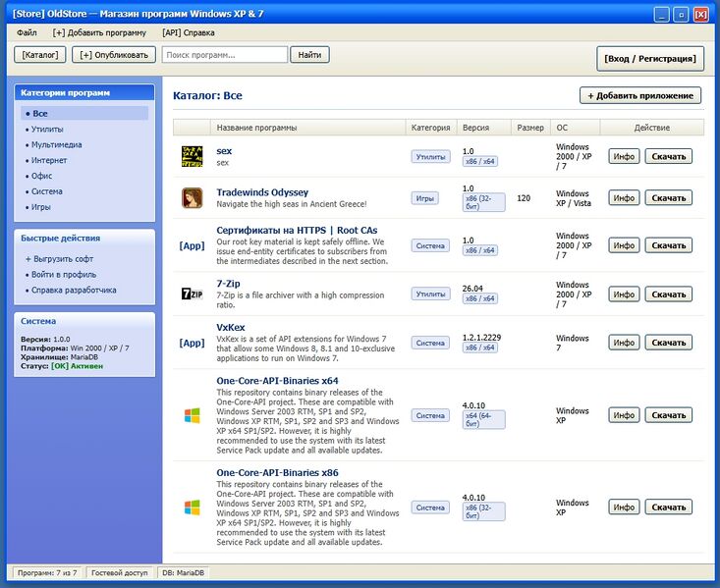Click the yellow-black icon of the first catalog entry

192,156
